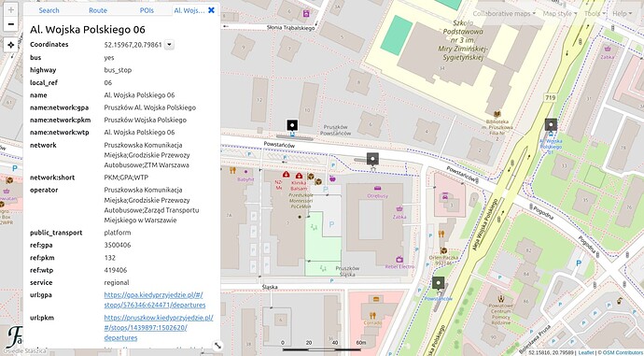The width and height of the screenshot is (644, 356).
Task: Click the Śląska street label
Action: 270,287
